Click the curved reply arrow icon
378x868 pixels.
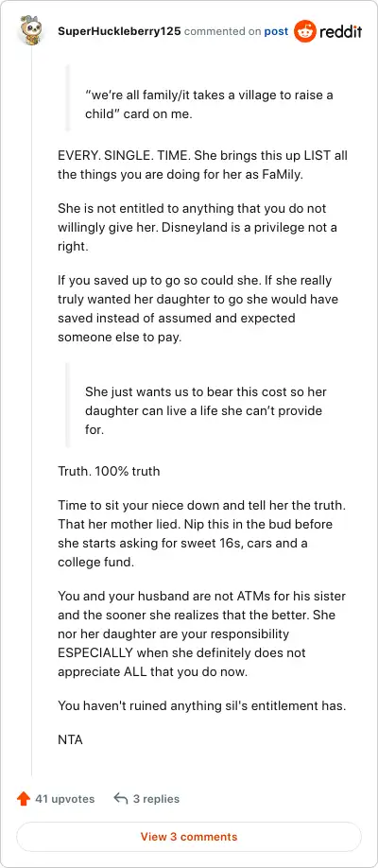click(121, 798)
